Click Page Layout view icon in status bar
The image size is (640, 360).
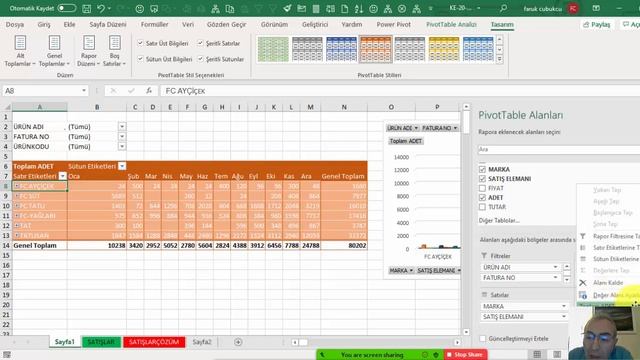(557, 354)
